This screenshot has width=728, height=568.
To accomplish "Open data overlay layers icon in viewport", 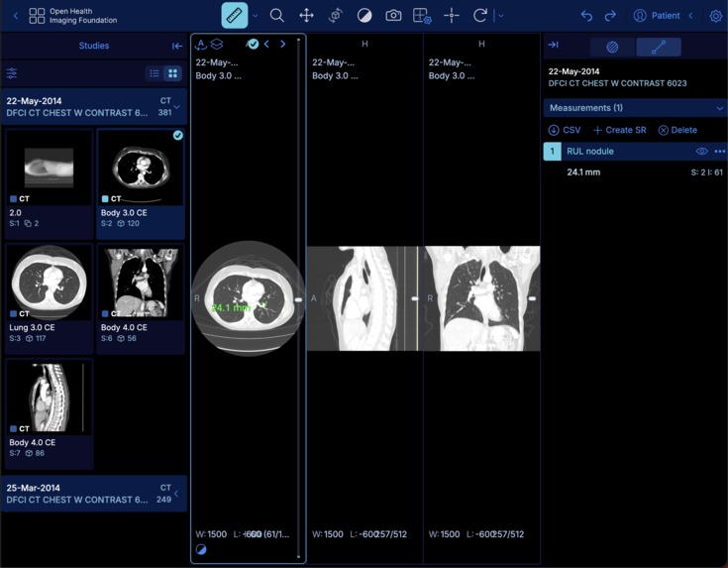I will 217,45.
